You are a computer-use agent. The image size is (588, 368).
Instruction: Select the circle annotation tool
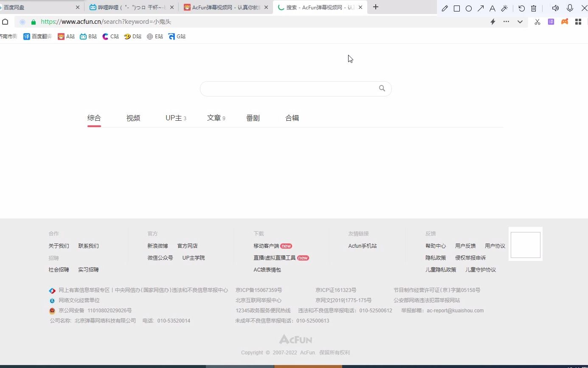click(469, 8)
